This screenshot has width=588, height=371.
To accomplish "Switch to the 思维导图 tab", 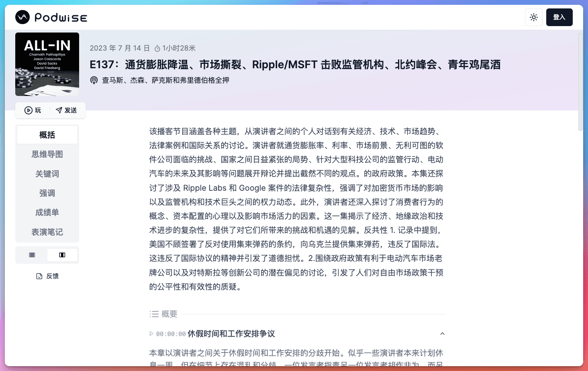I will (47, 154).
